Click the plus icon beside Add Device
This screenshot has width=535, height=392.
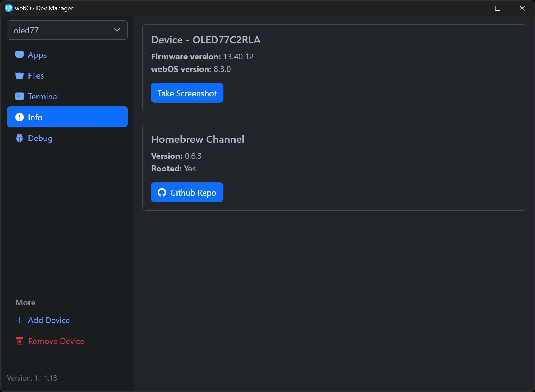[19, 320]
